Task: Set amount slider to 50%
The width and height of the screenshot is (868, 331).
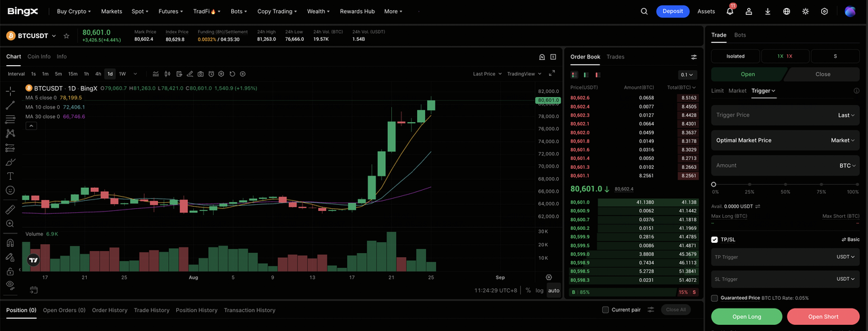Action: click(785, 184)
